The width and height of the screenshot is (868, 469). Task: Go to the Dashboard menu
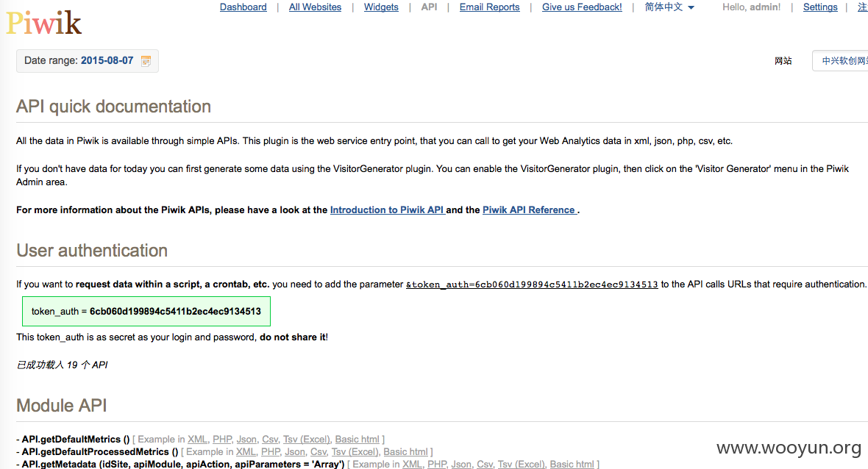(243, 7)
